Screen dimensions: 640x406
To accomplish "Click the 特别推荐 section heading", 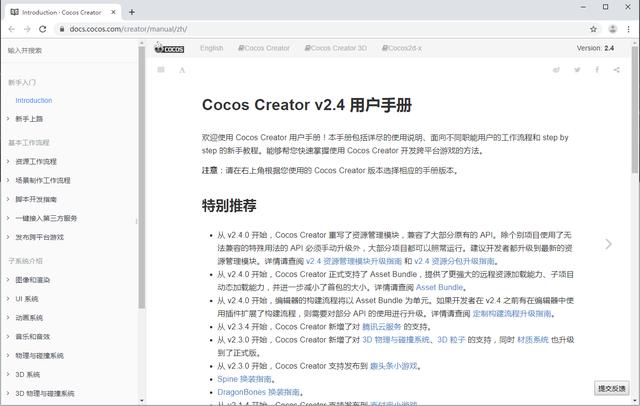I will tap(229, 205).
